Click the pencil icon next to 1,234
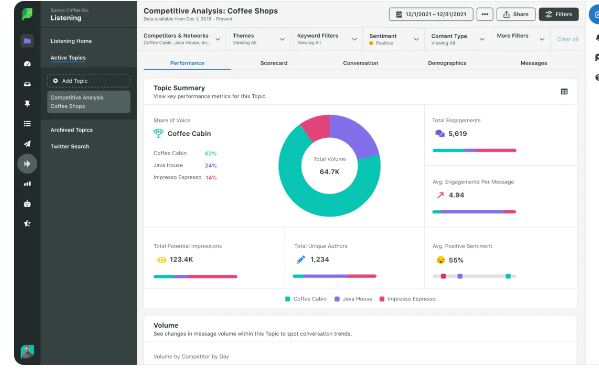Image resolution: width=599 pixels, height=379 pixels. click(301, 260)
